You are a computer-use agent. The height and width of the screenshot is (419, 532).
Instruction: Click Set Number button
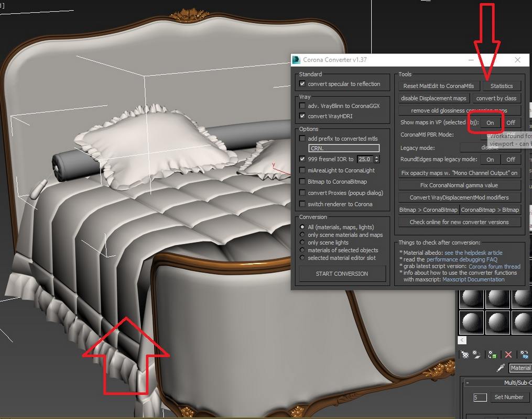[508, 397]
